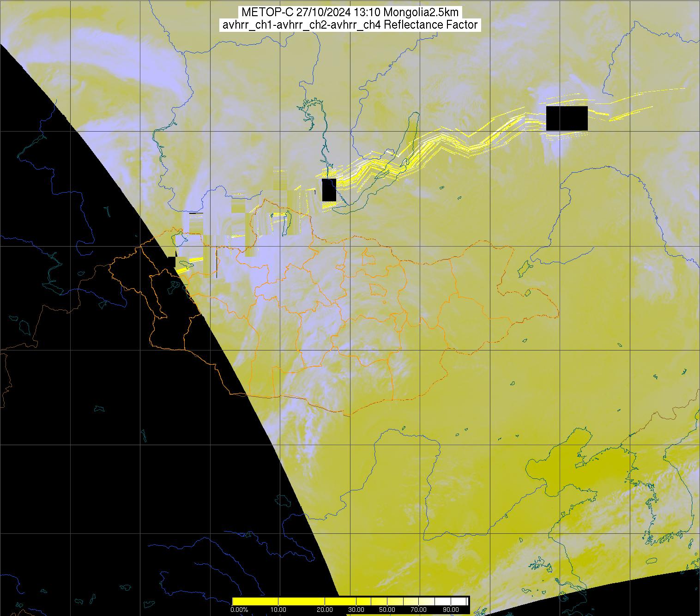700x616 pixels.
Task: Click the METOP-C 27/10/2024 13:10 title line
Action: coord(350,12)
